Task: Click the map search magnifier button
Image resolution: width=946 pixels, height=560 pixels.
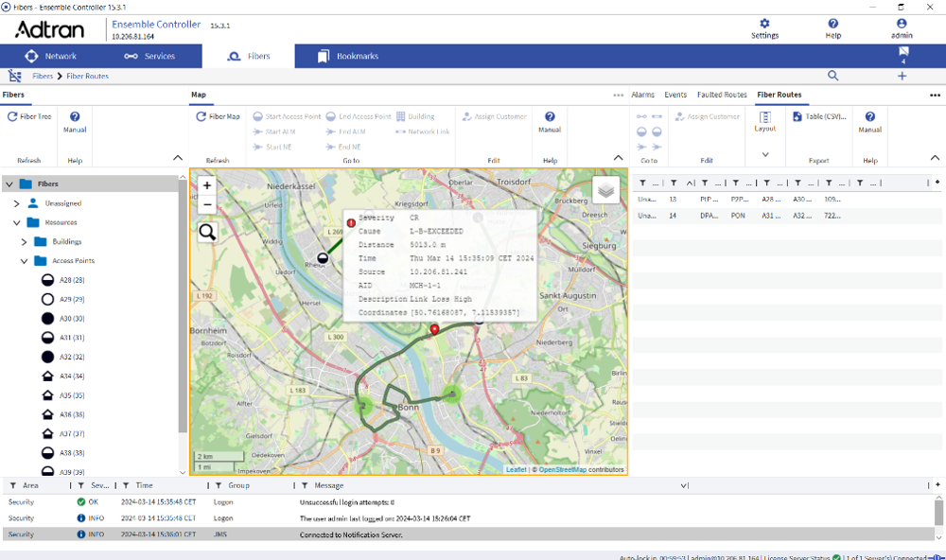Action: [207, 232]
